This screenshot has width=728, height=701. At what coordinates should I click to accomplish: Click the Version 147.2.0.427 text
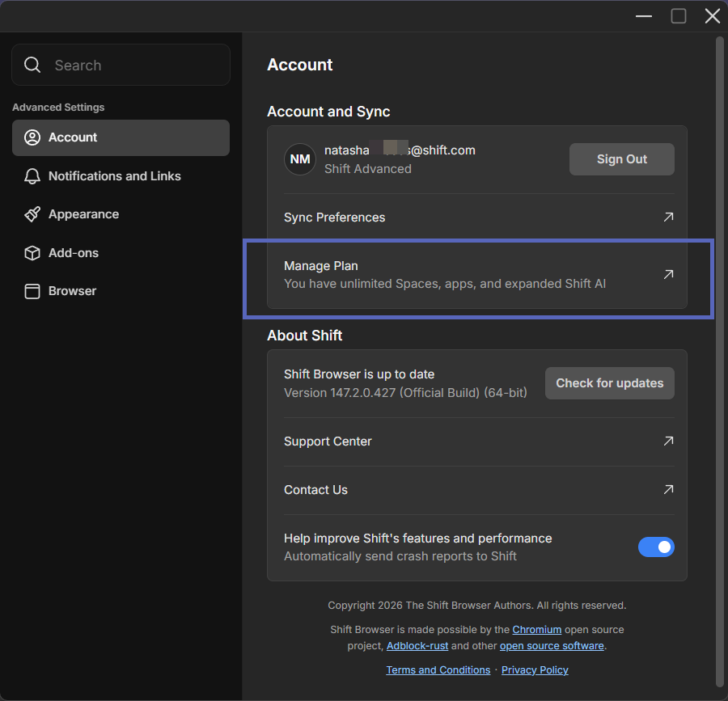click(x=405, y=393)
